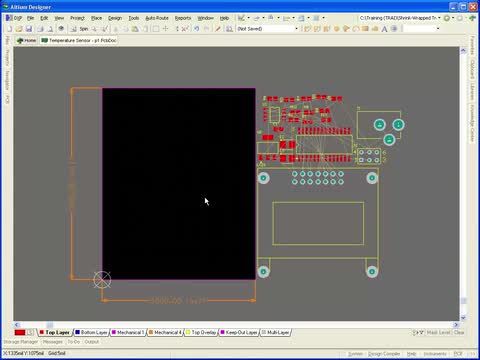Select the Mechanical 1 layer tab
This screenshot has height=360, width=480.
pyautogui.click(x=128, y=332)
